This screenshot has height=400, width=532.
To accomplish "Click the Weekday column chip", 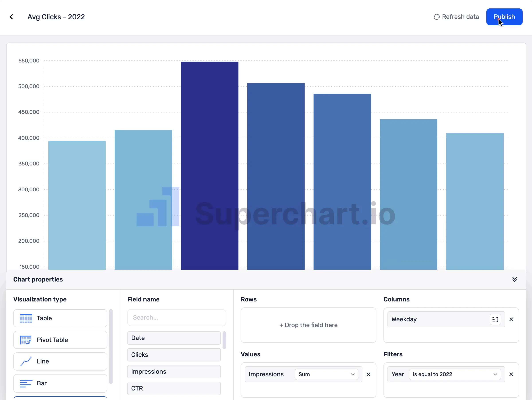I will [446, 319].
